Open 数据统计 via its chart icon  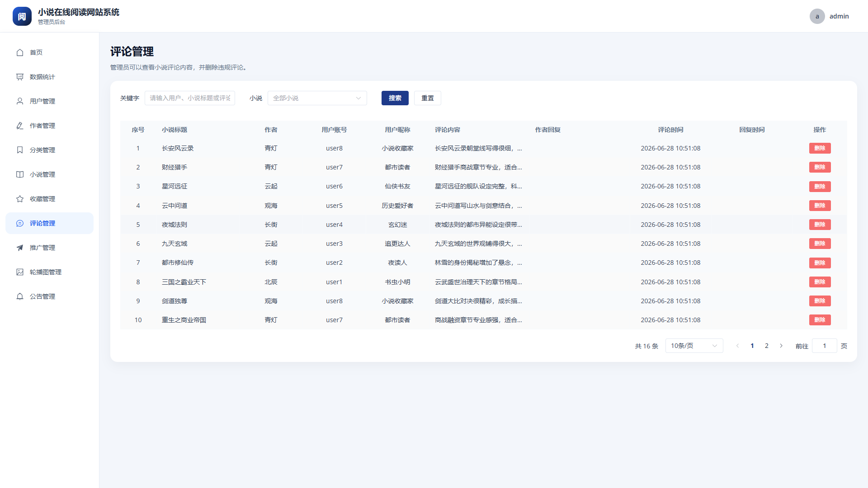[20, 77]
